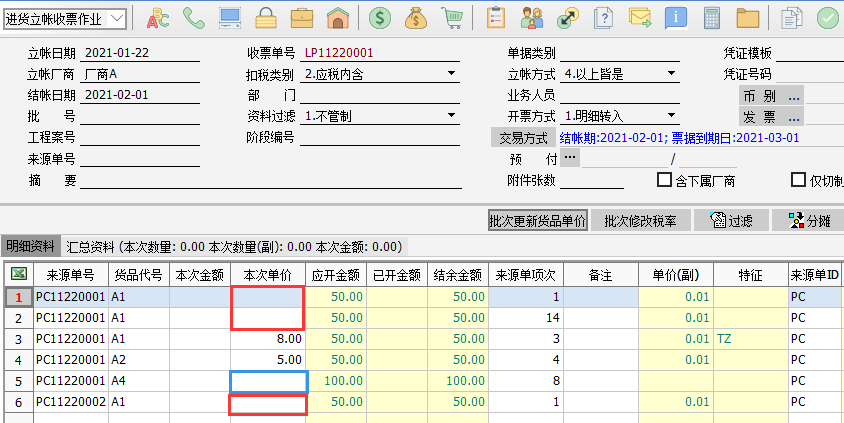Open the 开票方式 dropdown
This screenshot has height=423, width=844.
(671, 116)
